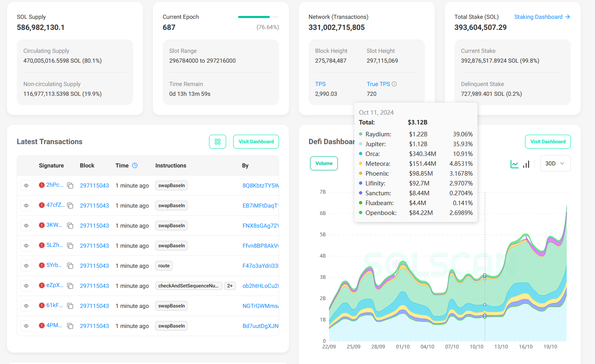The height and width of the screenshot is (364, 595).
Task: Click the error status icon on 5Yrb row
Action: [x=42, y=265]
